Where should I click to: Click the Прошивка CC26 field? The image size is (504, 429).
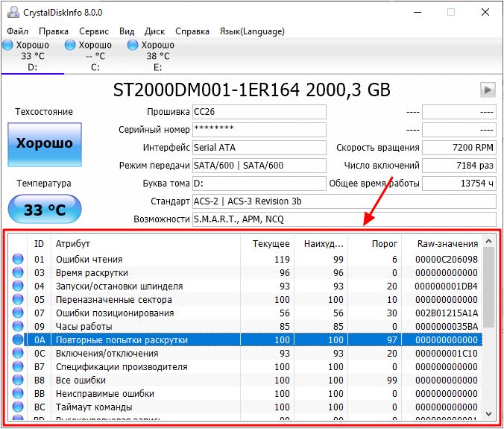(x=259, y=112)
